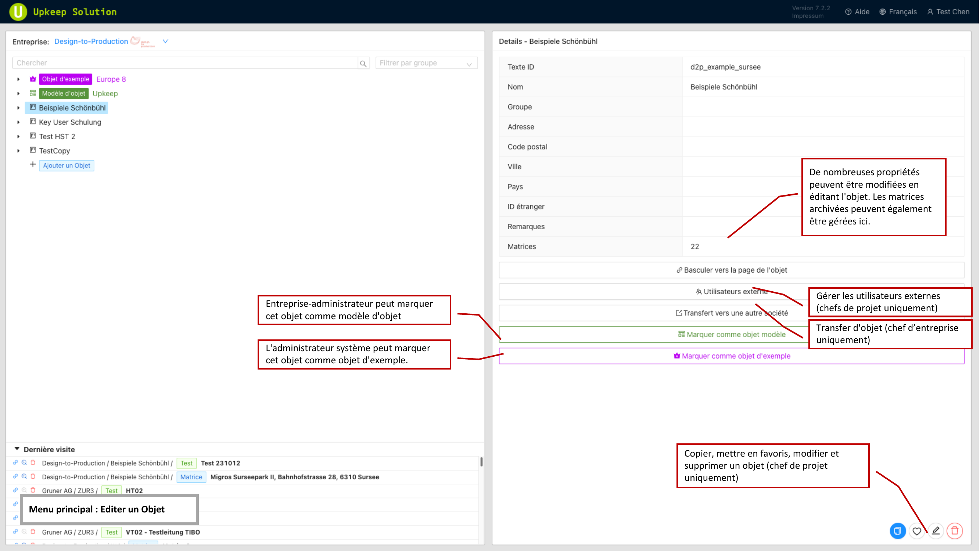Click Basculer vers la page de l'objet
The width and height of the screenshot is (980, 551).
731,270
